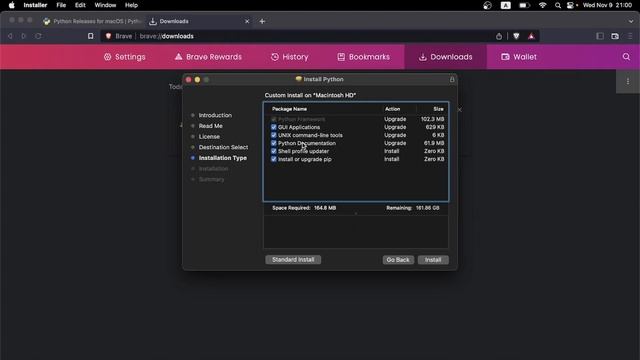Select the Introduction step in installer sidebar
The height and width of the screenshot is (360, 640).
(215, 116)
